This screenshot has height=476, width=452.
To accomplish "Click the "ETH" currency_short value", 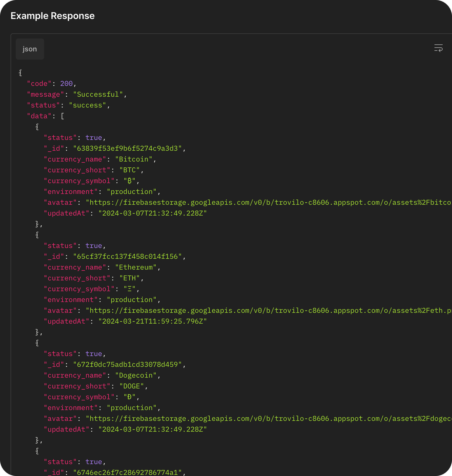I will pyautogui.click(x=130, y=278).
